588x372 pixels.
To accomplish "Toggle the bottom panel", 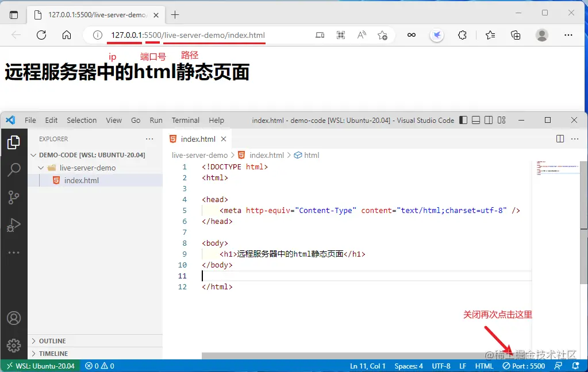I will click(x=476, y=120).
